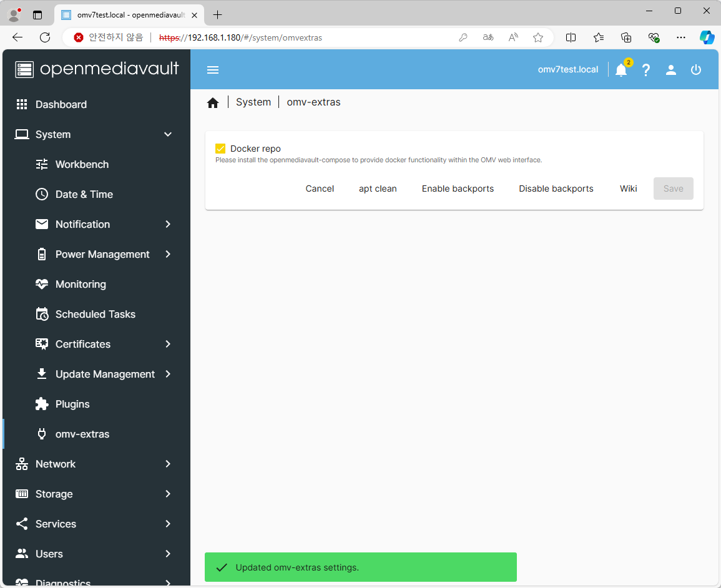
Task: Click the omv-extras plug icon
Action: 42,434
